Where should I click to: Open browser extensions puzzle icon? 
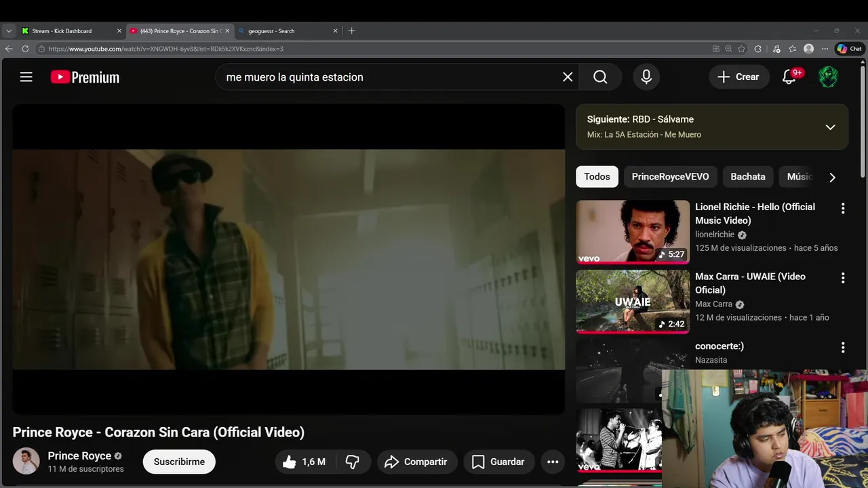click(757, 49)
